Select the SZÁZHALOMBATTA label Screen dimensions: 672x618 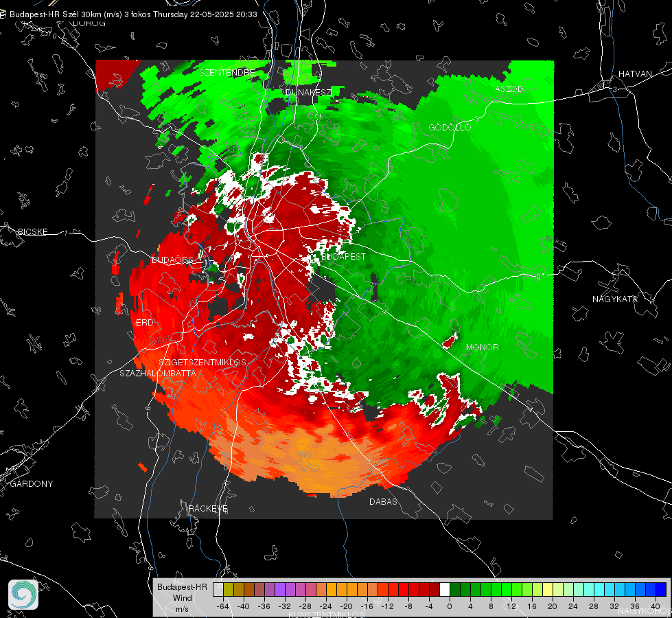pos(158,373)
